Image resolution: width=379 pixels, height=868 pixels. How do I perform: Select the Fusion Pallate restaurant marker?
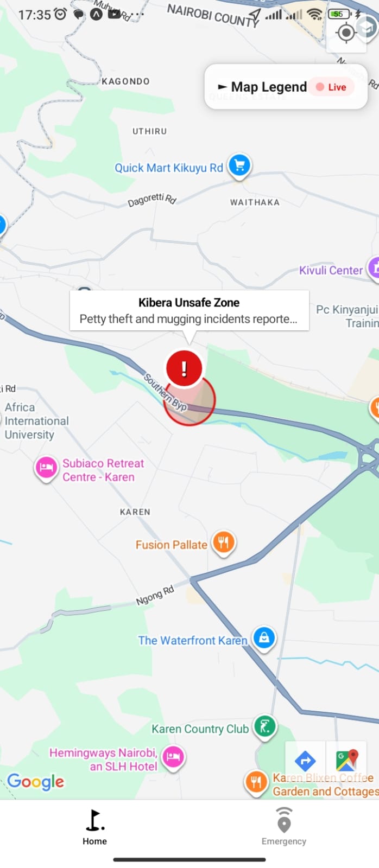(223, 542)
